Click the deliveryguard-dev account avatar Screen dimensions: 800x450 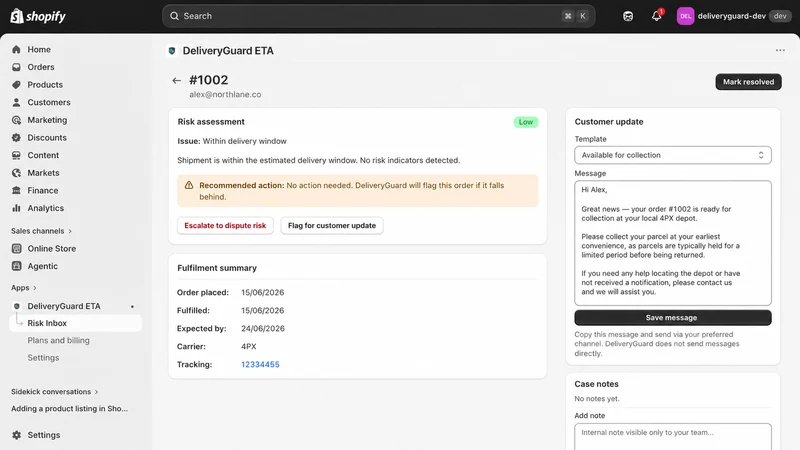coord(685,16)
